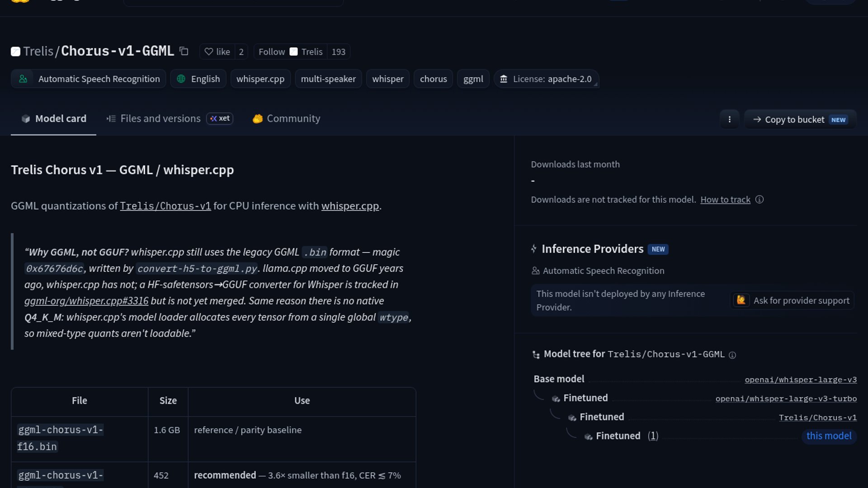This screenshot has height=488, width=868.
Task: Open Trelis/Chorus-v1 in the model tree
Action: (x=818, y=418)
